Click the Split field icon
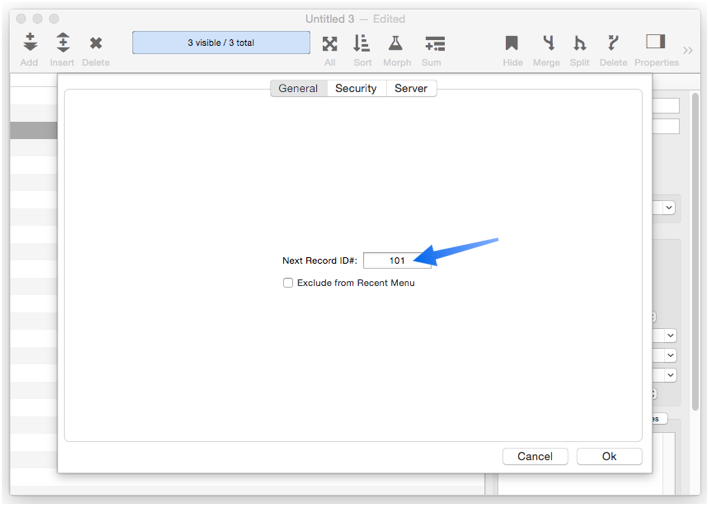Screen dimensions: 709x506 coord(579,43)
